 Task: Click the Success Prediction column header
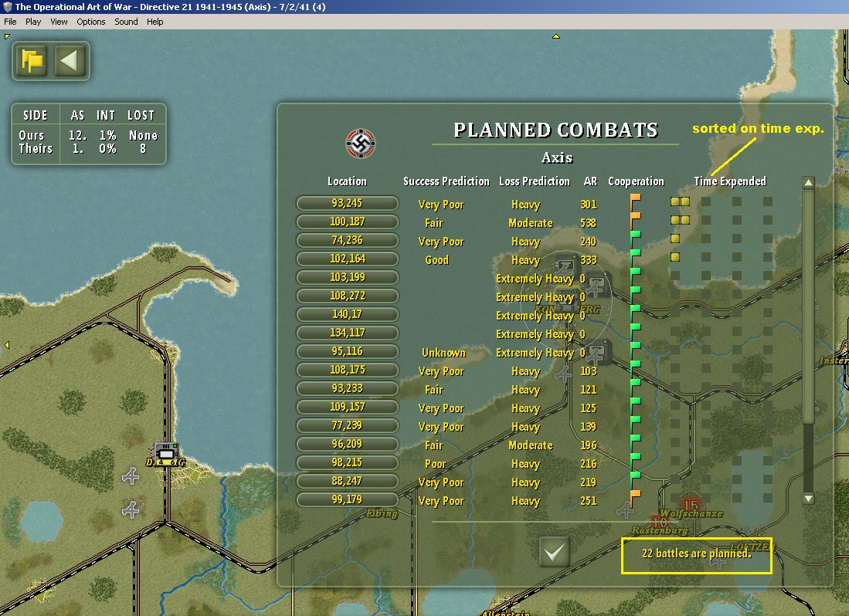pyautogui.click(x=447, y=181)
